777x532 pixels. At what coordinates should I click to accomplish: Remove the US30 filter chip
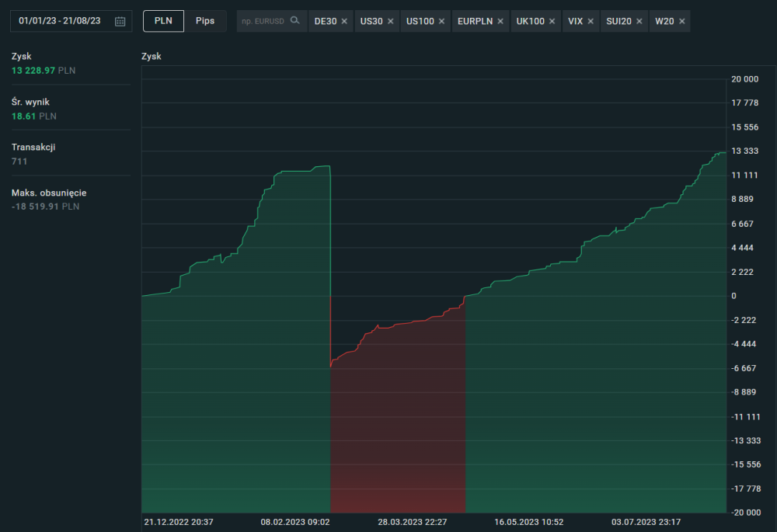point(391,21)
